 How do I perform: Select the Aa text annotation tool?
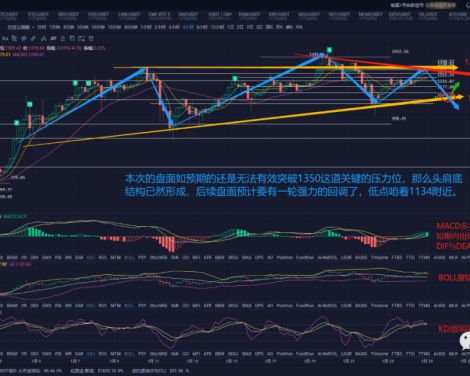tap(5, 39)
